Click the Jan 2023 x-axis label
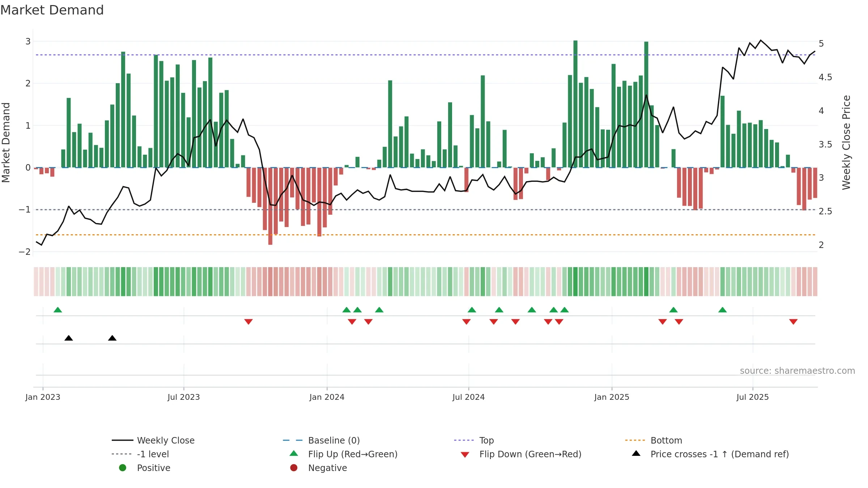 43,397
